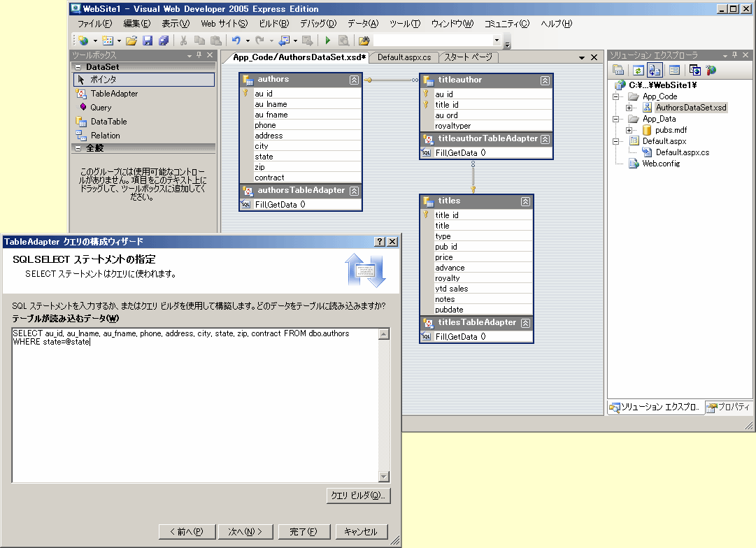Open the New Web Site dropdown arrow

[95, 41]
